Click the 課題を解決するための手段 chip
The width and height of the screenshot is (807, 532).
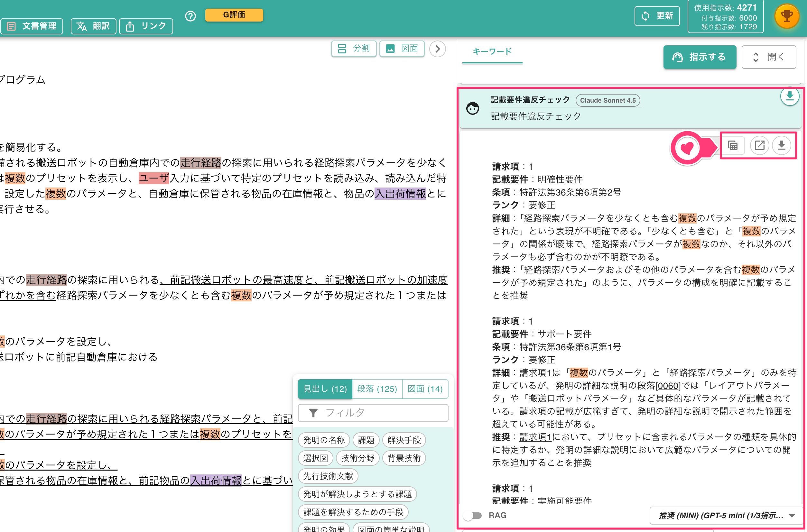(353, 512)
